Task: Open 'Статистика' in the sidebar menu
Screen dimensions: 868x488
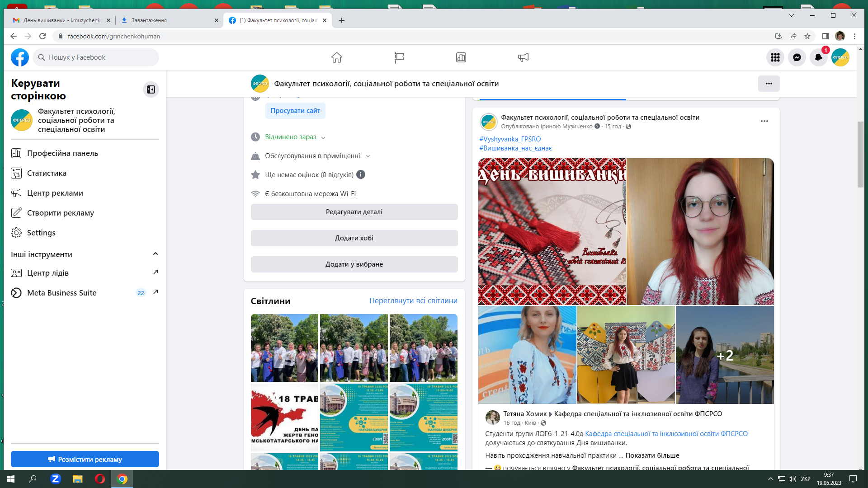Action: [47, 173]
